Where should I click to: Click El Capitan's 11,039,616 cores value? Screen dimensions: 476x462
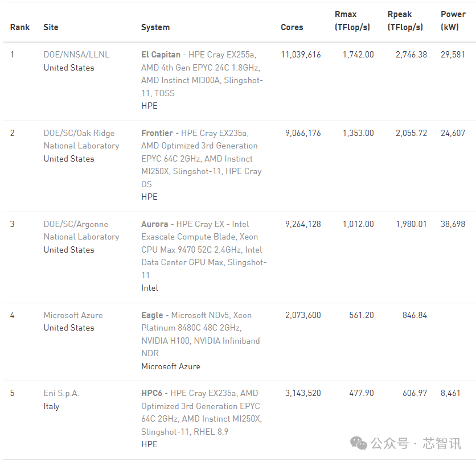pyautogui.click(x=301, y=55)
